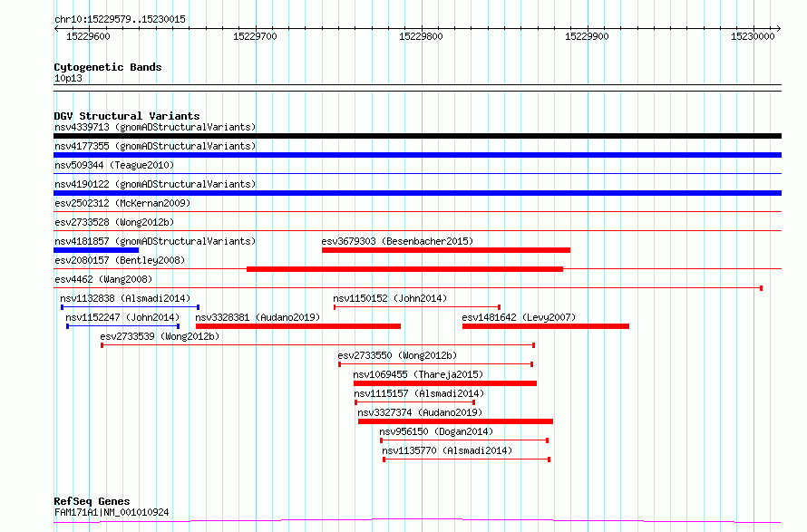Click ruler position 15229900
This screenshot has width=807, height=532.
[587, 36]
